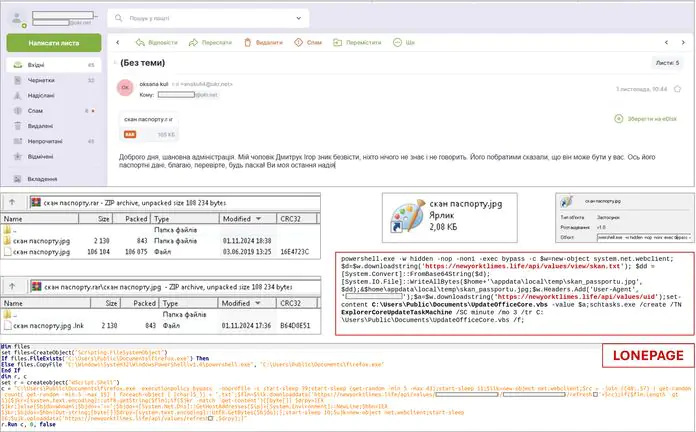This screenshot has width=696, height=432.
Task: Open the Ще more-actions menu
Action: (x=404, y=43)
